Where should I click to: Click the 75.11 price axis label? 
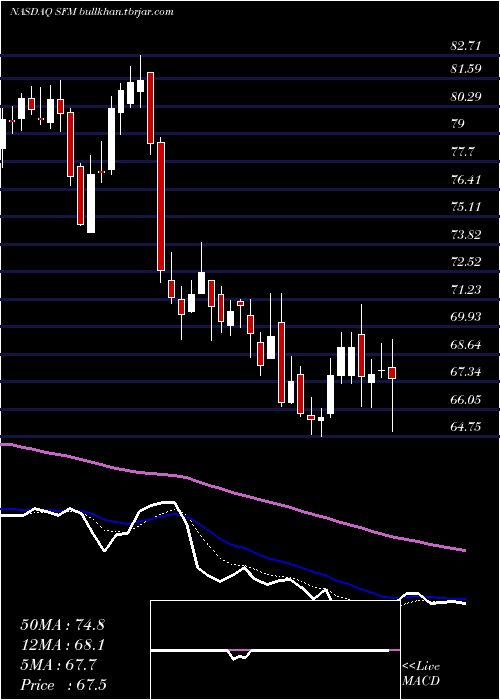[x=465, y=207]
